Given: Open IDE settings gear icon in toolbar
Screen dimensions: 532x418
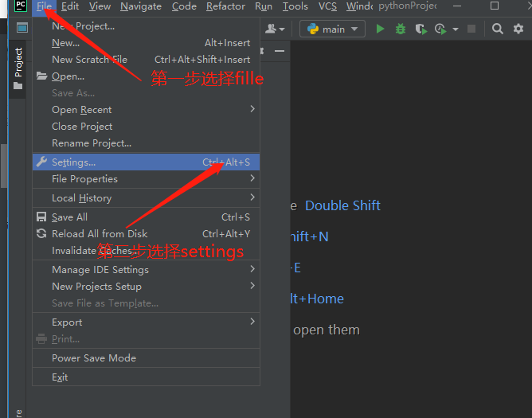Looking at the screenshot, I should (x=518, y=29).
